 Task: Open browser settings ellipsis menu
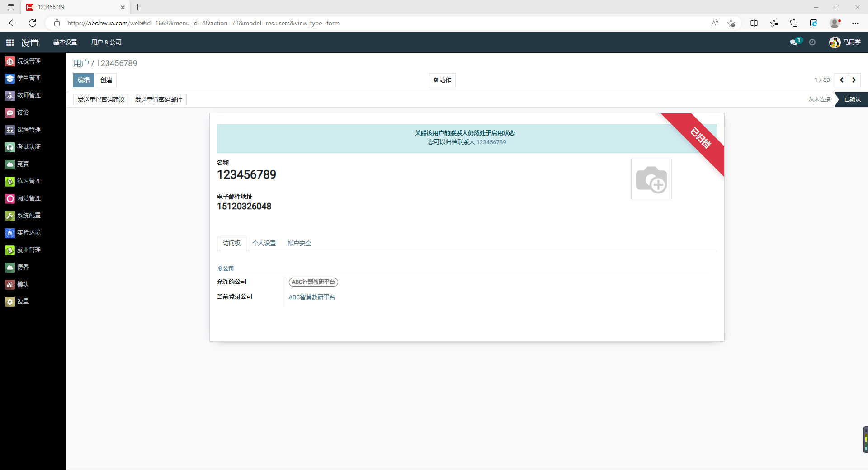(x=855, y=23)
